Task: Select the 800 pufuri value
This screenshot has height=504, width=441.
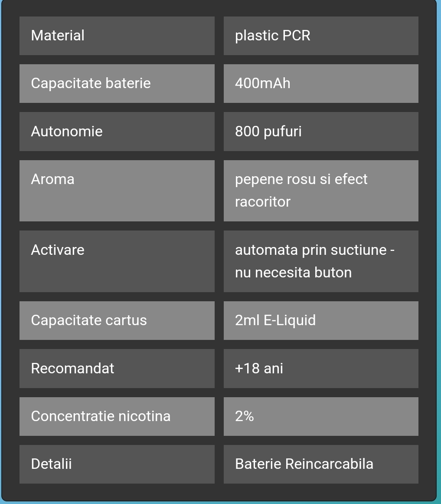Action: click(268, 132)
